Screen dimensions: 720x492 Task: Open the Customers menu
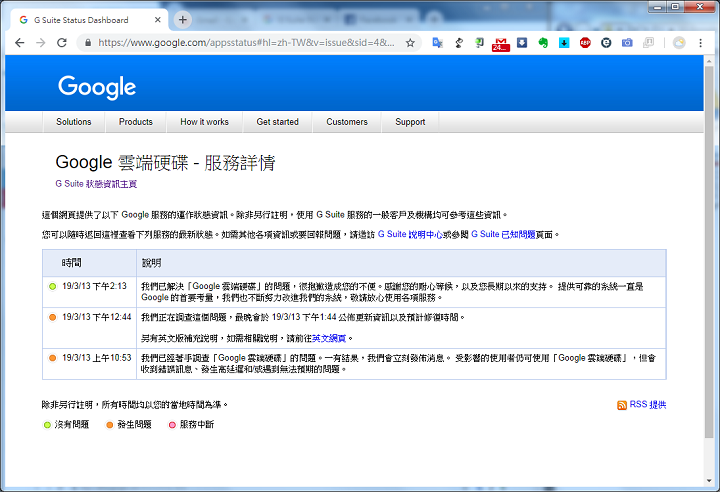(x=347, y=122)
